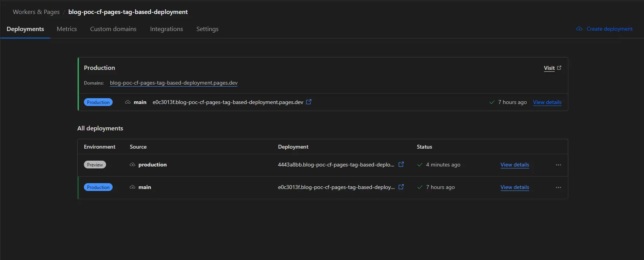Click external link icon beside e0c3013f production URL

[309, 102]
